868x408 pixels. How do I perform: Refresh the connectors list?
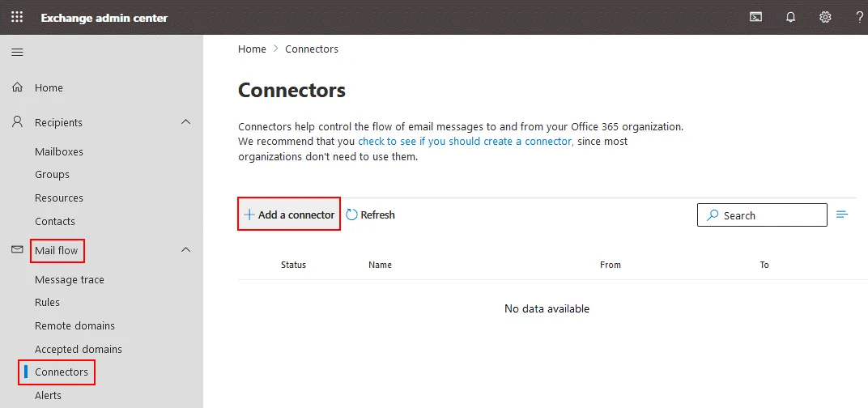(371, 215)
